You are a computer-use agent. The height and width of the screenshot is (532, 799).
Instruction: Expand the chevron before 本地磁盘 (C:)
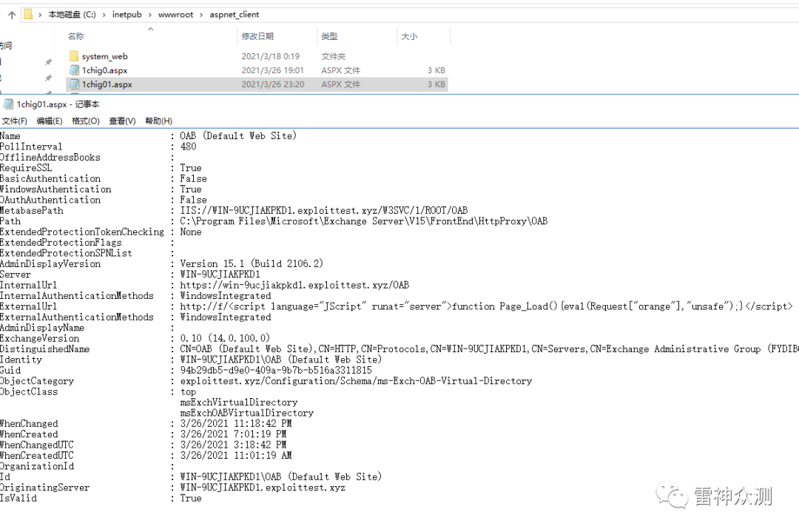click(40, 15)
